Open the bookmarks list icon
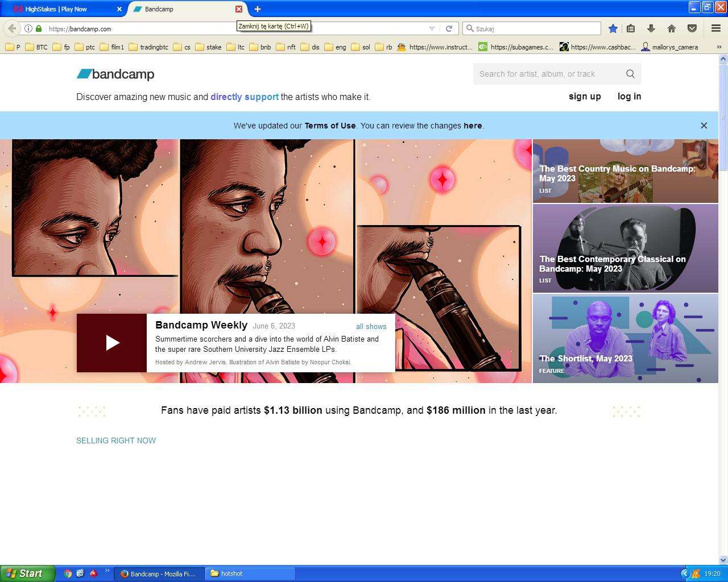Image resolution: width=728 pixels, height=582 pixels. coord(631,28)
